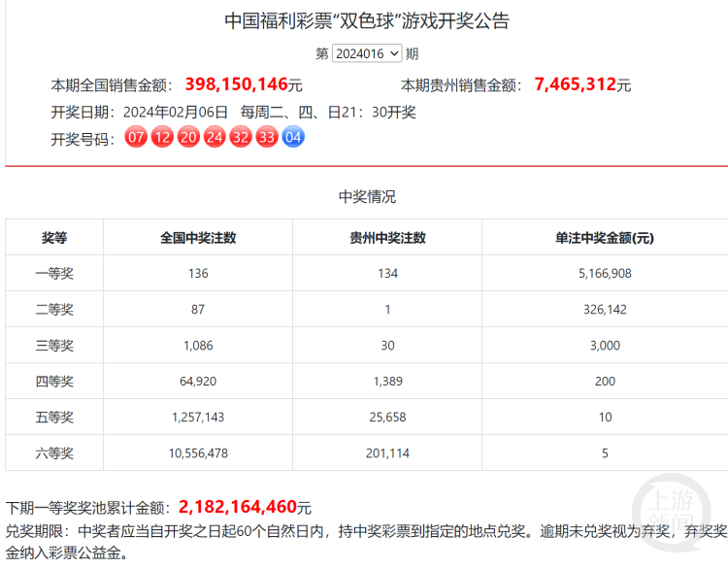This screenshot has width=728, height=569.
Task: Select fifth prize Guizhou count 25,658
Action: click(387, 418)
